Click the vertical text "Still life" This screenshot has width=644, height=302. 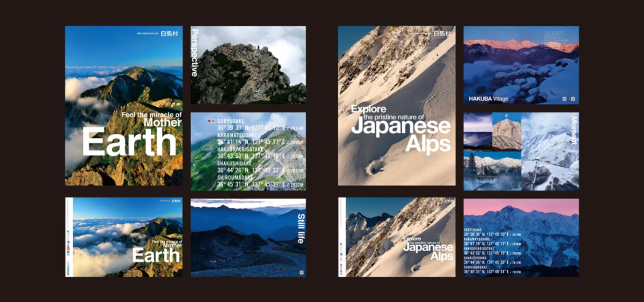[x=301, y=229]
